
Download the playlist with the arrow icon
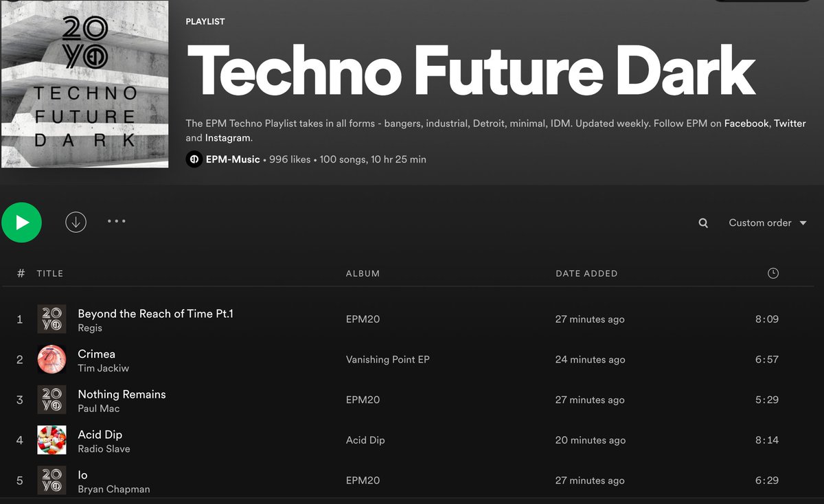76,222
